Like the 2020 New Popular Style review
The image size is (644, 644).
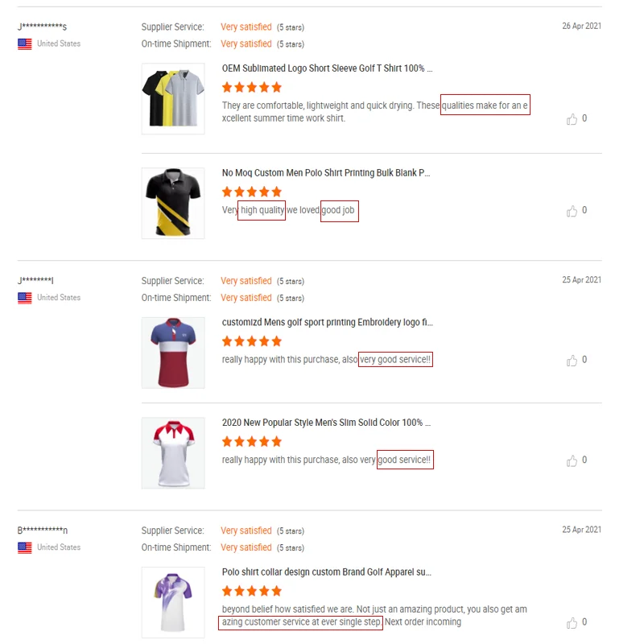point(572,461)
